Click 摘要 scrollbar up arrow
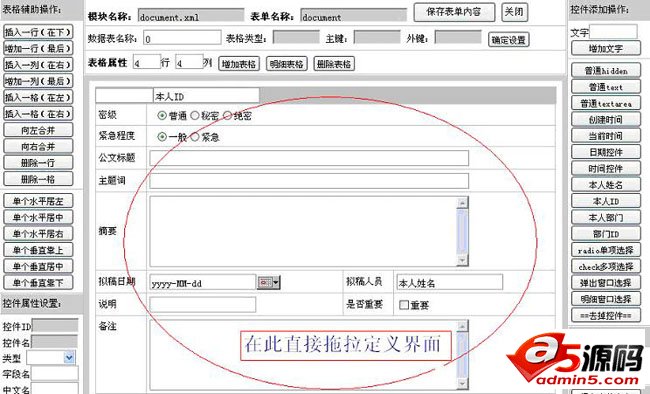The image size is (650, 394). pyautogui.click(x=462, y=202)
